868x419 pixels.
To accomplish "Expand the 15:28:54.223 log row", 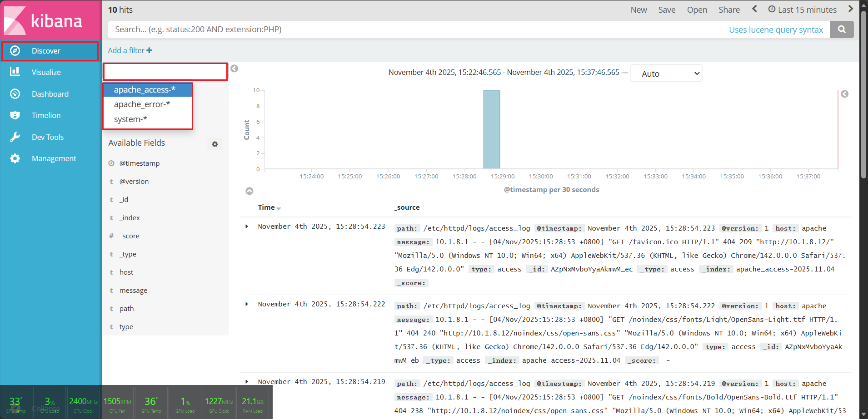I will tap(247, 227).
